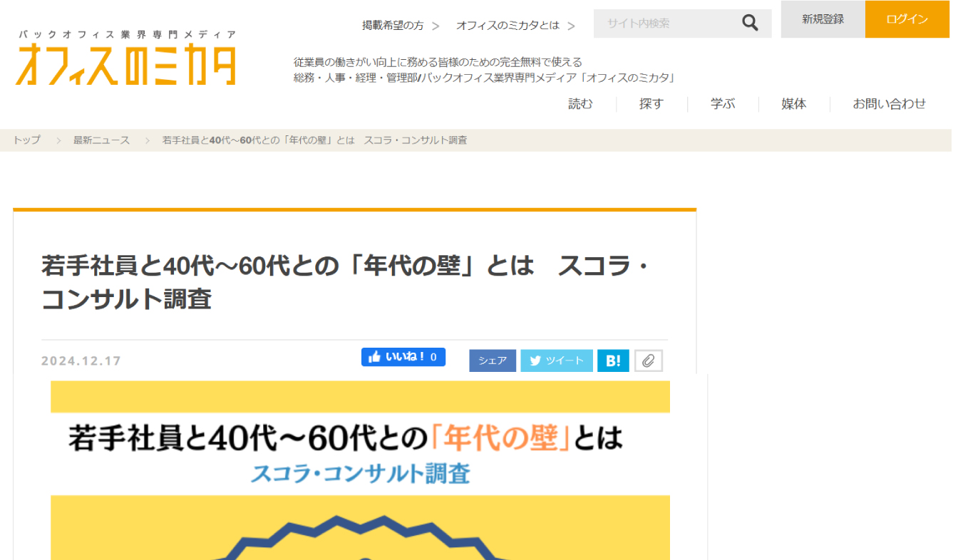Image resolution: width=953 pixels, height=560 pixels.
Task: Open the 探す menu
Action: click(x=651, y=104)
